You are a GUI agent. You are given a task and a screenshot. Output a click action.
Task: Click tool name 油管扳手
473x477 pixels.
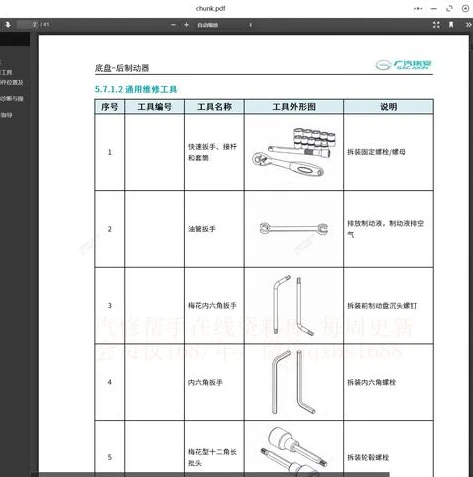[202, 229]
